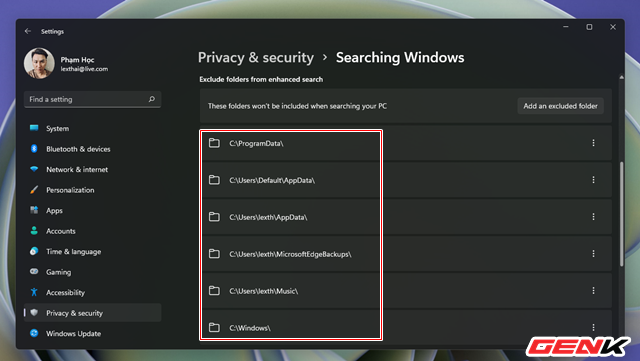This screenshot has width=640, height=361.
Task: Open more options for C:\Users\lexth\Music\
Action: pos(593,290)
